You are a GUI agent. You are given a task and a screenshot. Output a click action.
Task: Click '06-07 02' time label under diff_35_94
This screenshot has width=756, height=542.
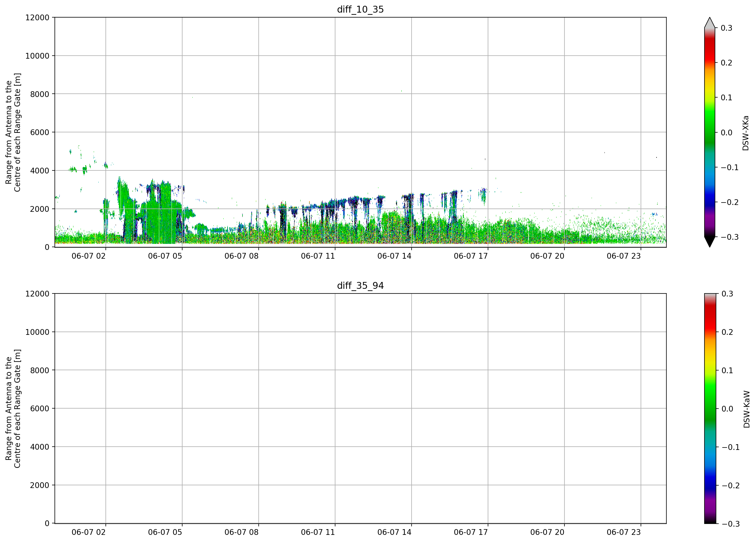tap(89, 532)
